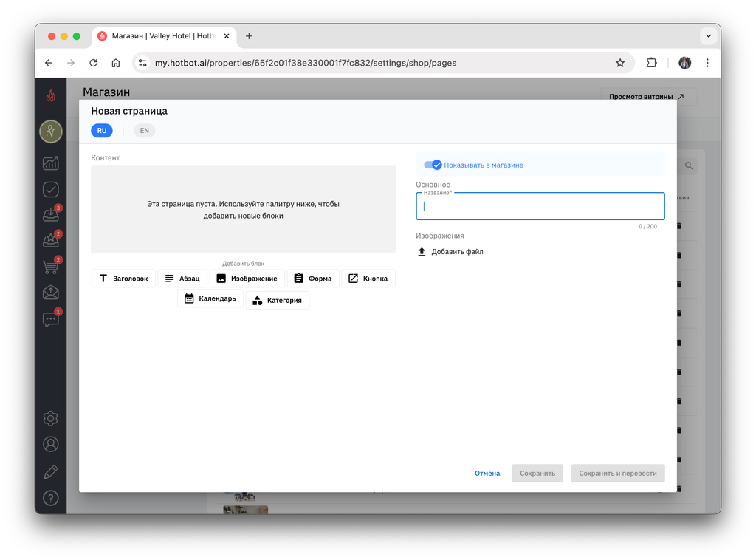Add a Заголовок heading block
Image resolution: width=756 pixels, height=560 pixels.
123,279
